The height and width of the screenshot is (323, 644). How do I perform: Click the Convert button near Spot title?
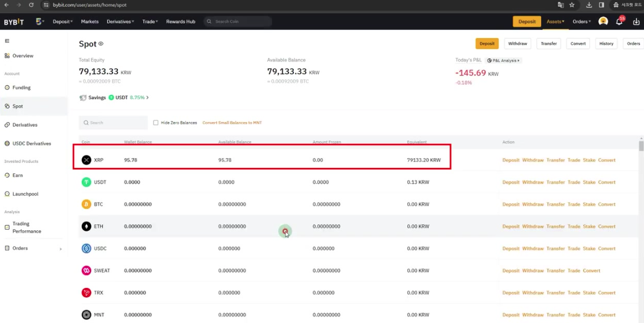coord(578,44)
